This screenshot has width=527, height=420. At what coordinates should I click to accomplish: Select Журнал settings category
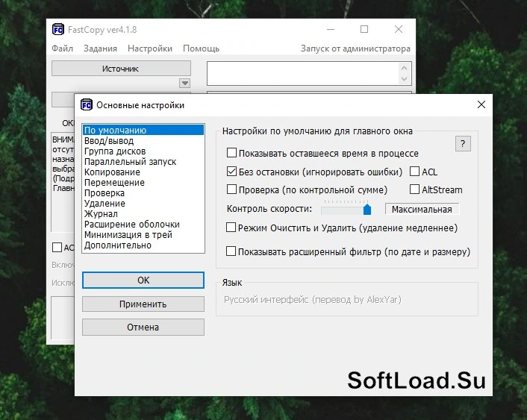pos(143,213)
